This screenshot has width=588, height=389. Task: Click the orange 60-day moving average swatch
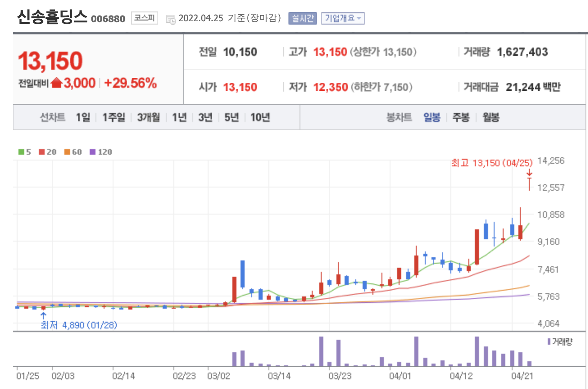point(67,152)
